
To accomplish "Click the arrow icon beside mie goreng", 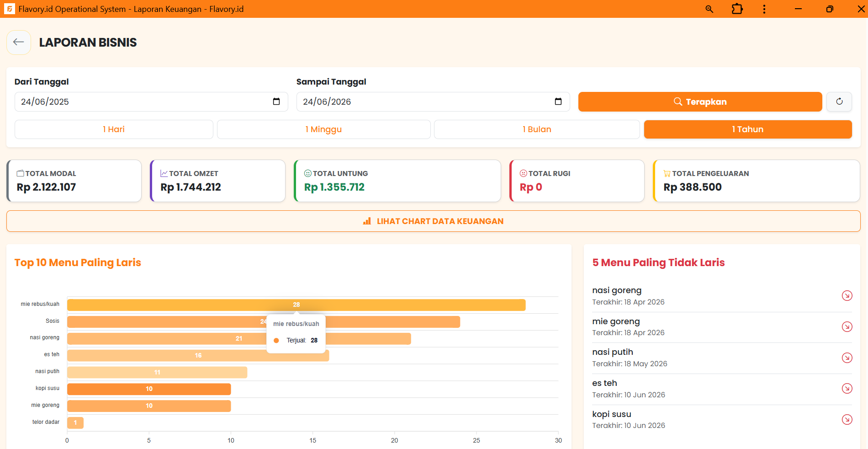I will (x=847, y=326).
